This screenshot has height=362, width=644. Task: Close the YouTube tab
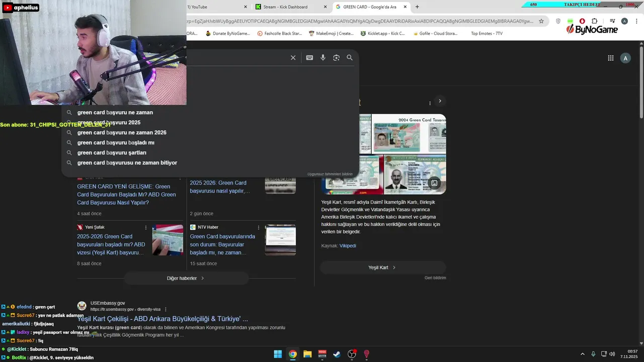(x=246, y=7)
